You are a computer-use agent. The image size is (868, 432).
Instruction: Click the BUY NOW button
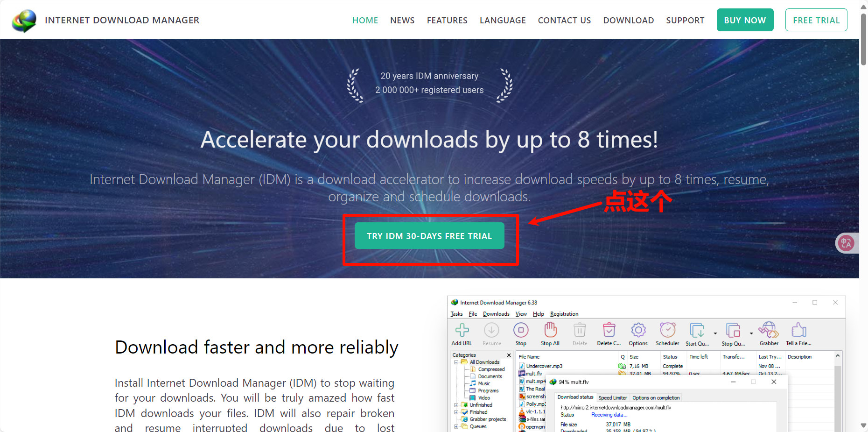pyautogui.click(x=745, y=20)
